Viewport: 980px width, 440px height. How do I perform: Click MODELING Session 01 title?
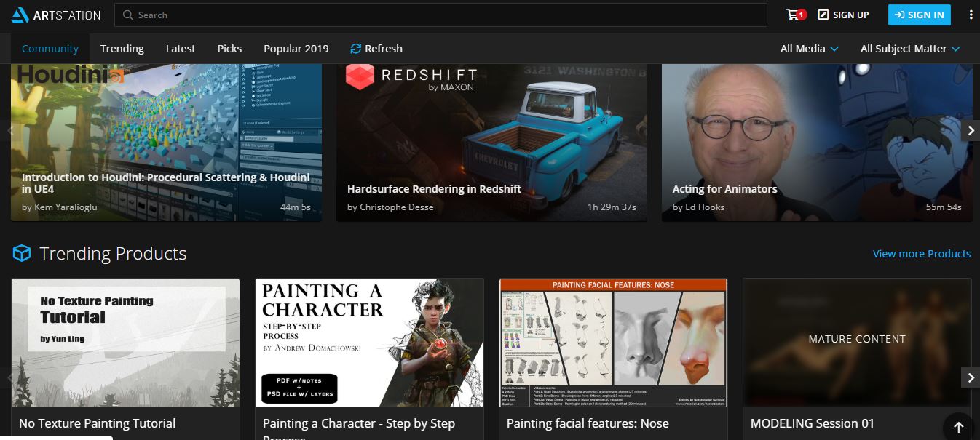[813, 423]
